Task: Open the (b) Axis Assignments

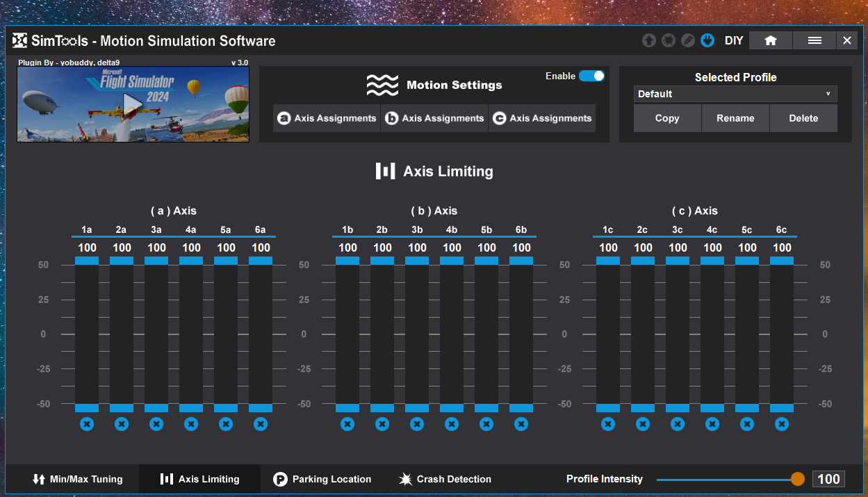Action: tap(434, 118)
